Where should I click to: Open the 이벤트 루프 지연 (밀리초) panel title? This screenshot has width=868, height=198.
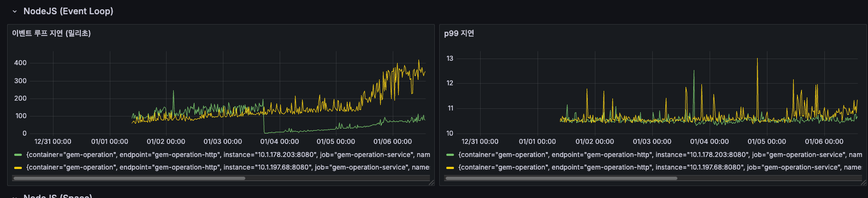[x=51, y=33]
